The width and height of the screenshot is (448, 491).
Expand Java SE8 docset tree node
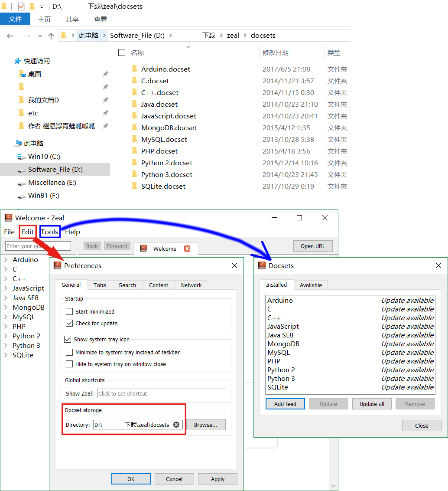coord(6,298)
